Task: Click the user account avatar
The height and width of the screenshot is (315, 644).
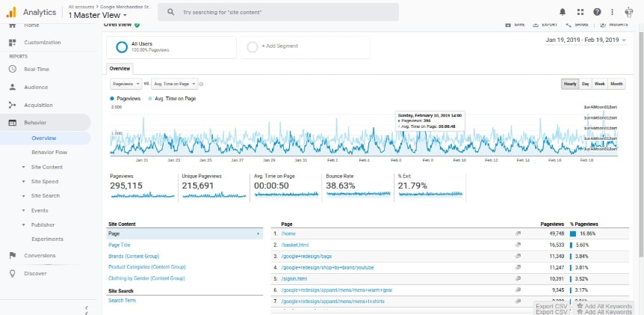Action: [628, 12]
